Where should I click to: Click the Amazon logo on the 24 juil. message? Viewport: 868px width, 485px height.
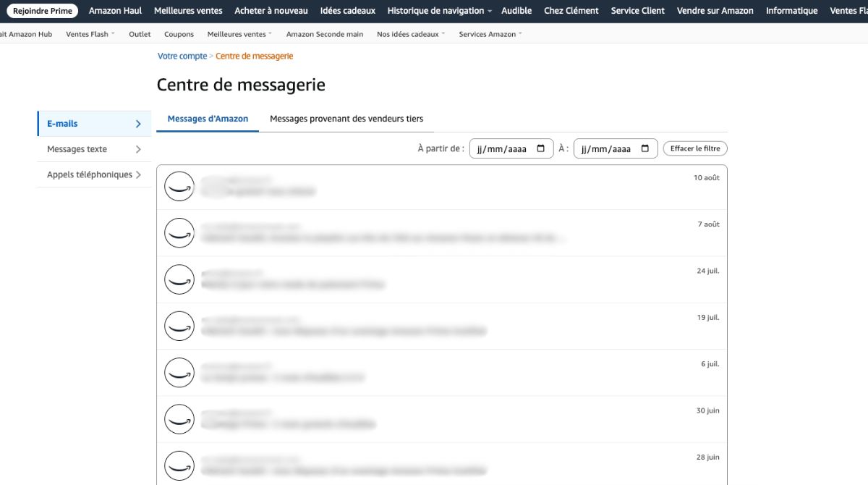[179, 279]
